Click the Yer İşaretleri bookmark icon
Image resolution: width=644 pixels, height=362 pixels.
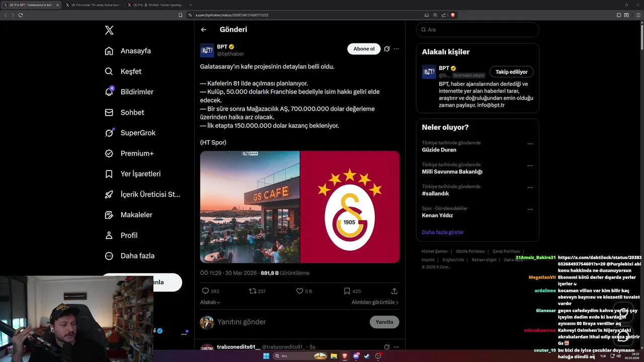(x=109, y=174)
